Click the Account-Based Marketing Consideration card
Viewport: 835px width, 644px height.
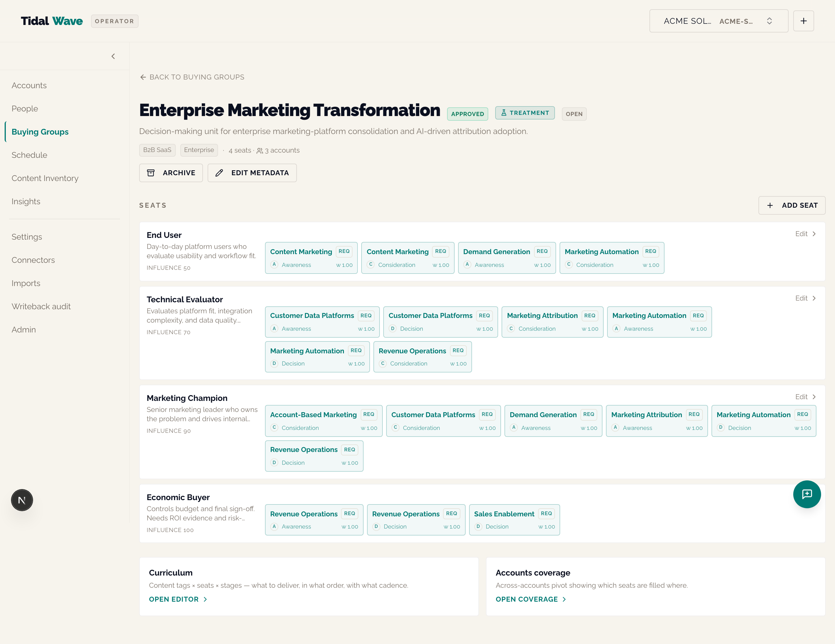(324, 421)
